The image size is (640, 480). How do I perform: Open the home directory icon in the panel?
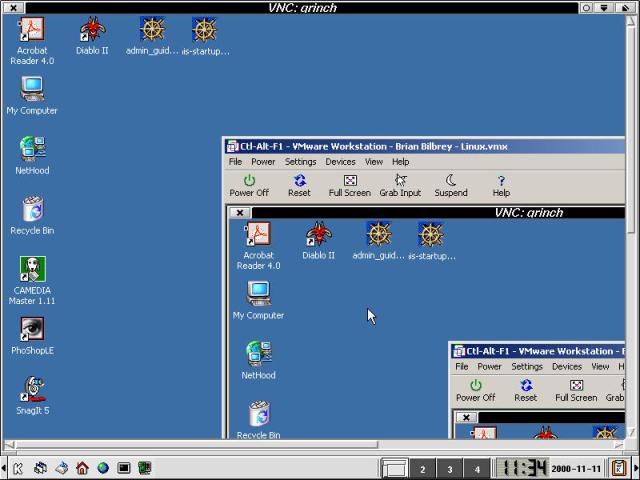82,468
